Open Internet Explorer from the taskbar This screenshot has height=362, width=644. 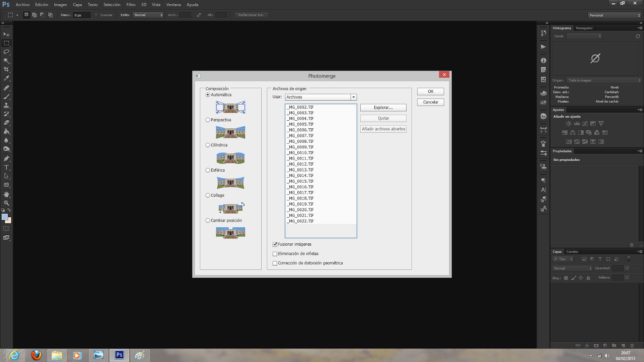pos(14,355)
